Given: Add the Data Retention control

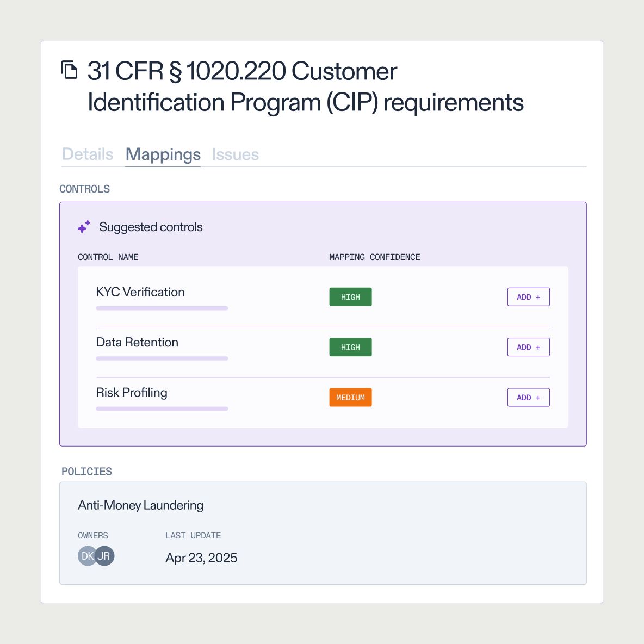Looking at the screenshot, I should (528, 346).
